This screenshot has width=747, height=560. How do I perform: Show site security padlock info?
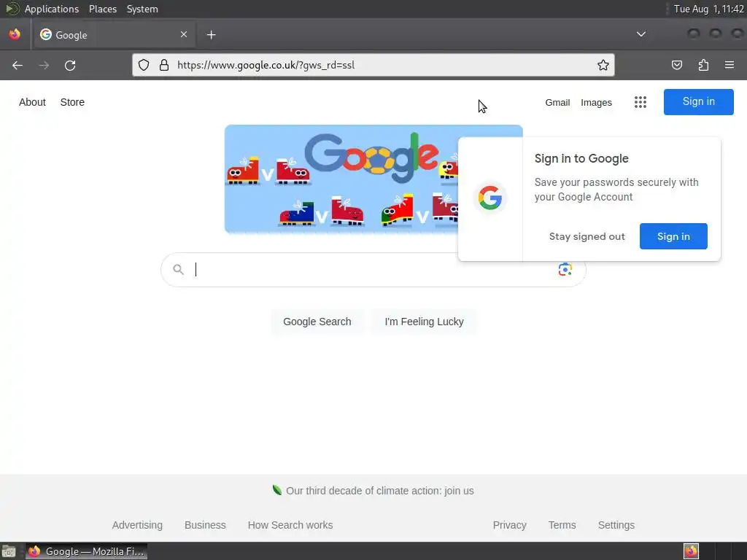(164, 65)
